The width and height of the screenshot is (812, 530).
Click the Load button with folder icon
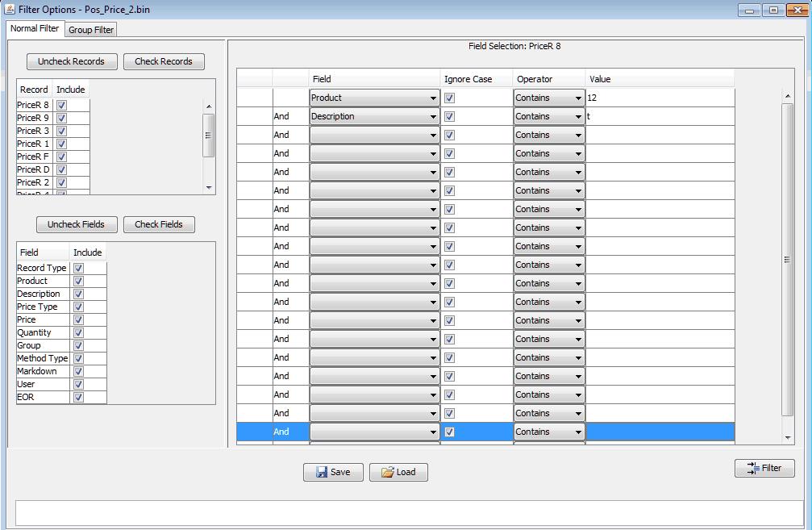(398, 472)
